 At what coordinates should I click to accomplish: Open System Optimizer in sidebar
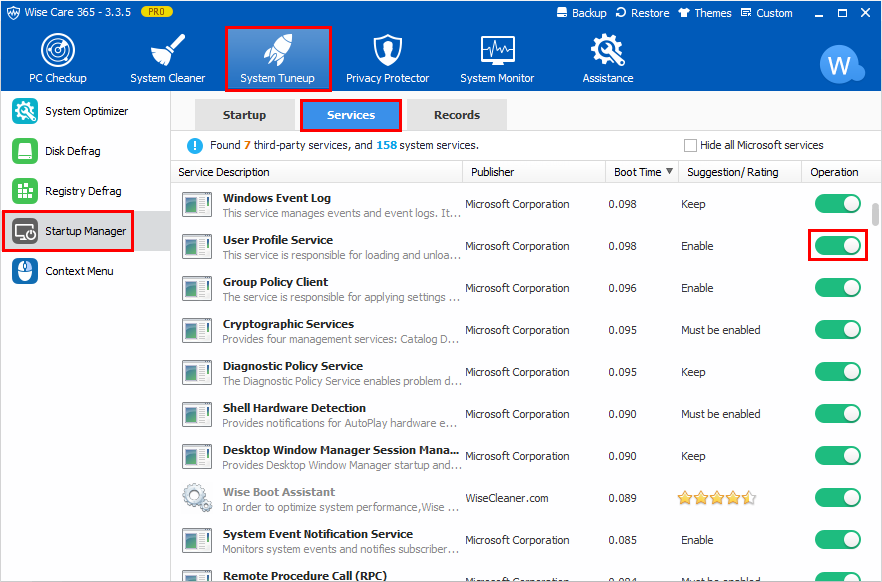click(x=70, y=111)
